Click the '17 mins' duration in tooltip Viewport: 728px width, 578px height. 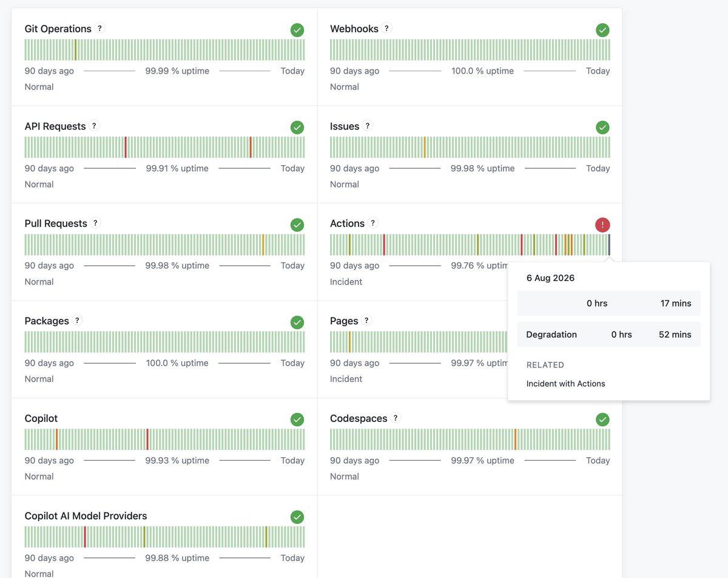tap(676, 303)
